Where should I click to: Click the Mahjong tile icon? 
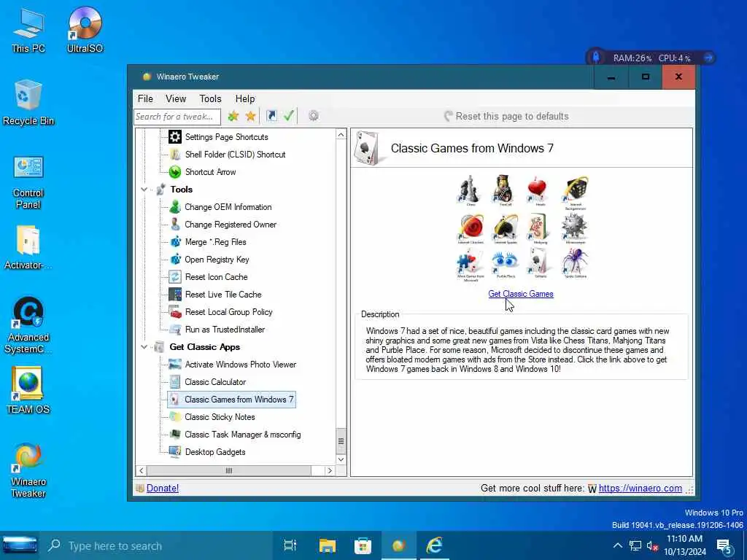pos(539,227)
